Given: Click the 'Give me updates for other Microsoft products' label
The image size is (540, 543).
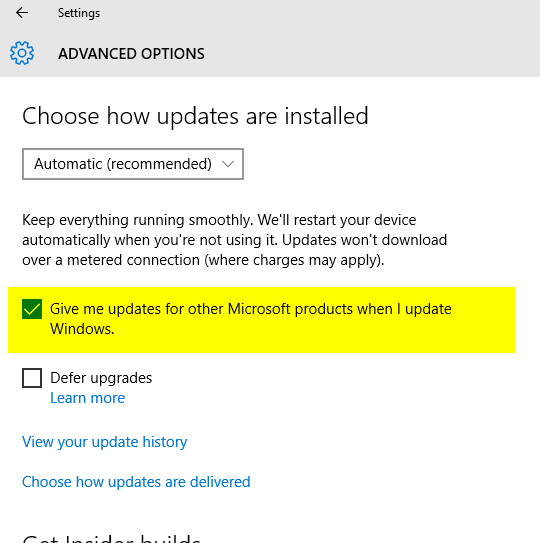Looking at the screenshot, I should [x=250, y=319].
